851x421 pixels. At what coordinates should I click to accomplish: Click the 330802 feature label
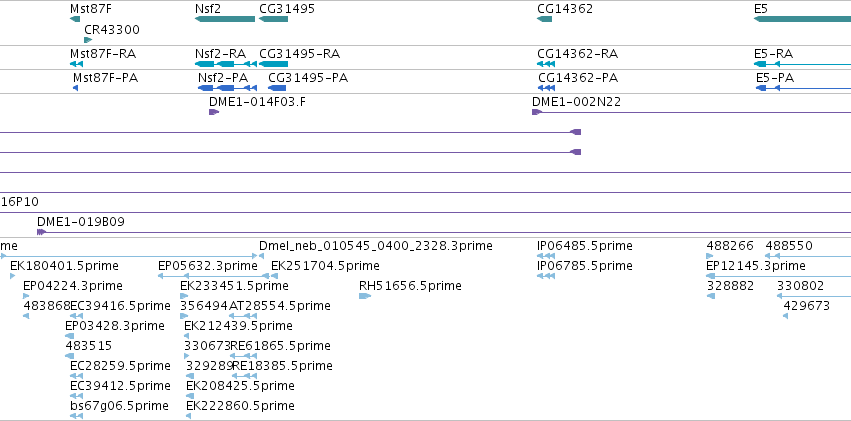point(801,285)
